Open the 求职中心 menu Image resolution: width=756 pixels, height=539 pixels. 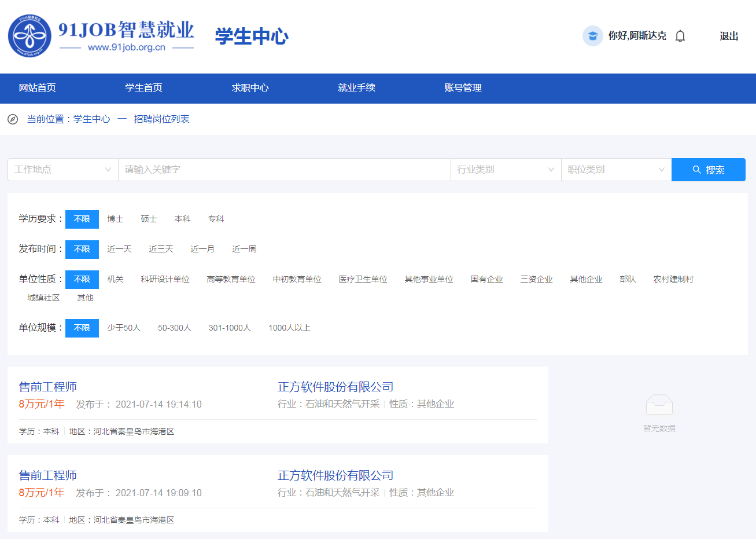pyautogui.click(x=250, y=88)
